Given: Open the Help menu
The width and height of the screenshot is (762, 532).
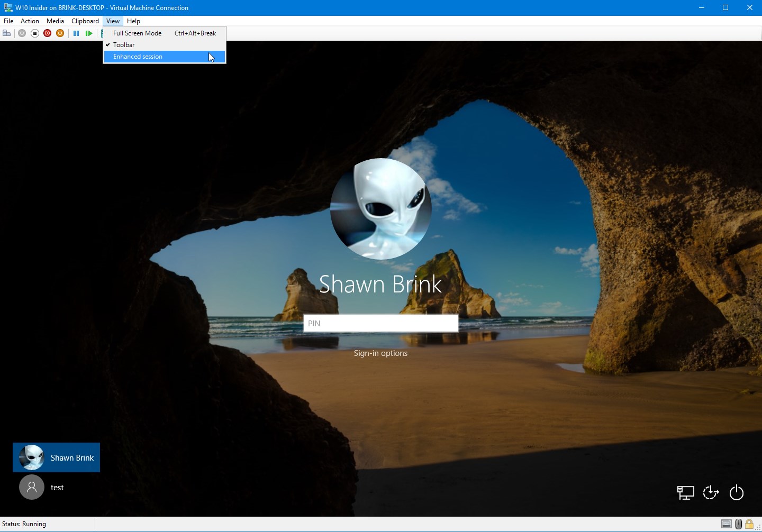Looking at the screenshot, I should [x=133, y=21].
